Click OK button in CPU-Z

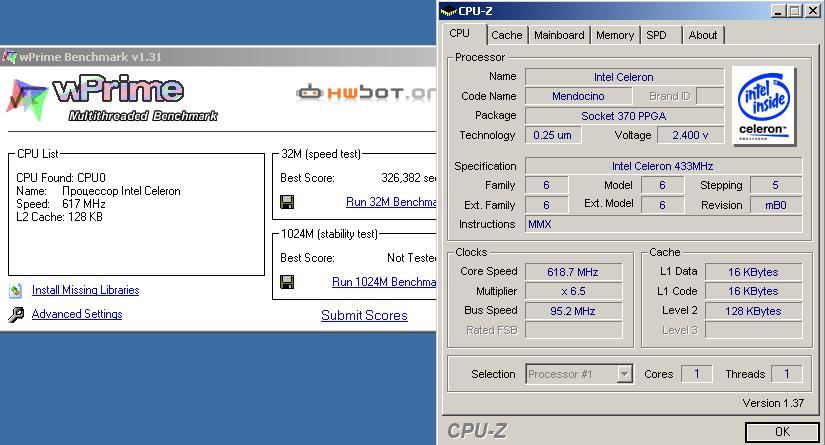click(x=782, y=432)
